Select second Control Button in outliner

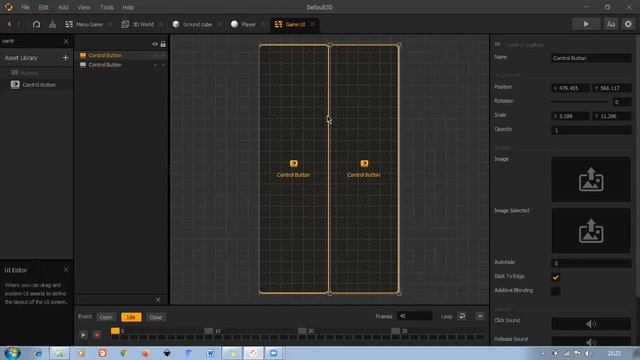[105, 65]
